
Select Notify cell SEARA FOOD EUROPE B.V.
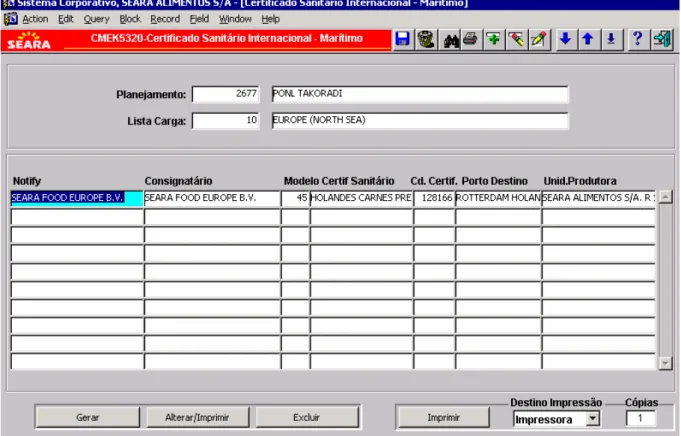76,198
